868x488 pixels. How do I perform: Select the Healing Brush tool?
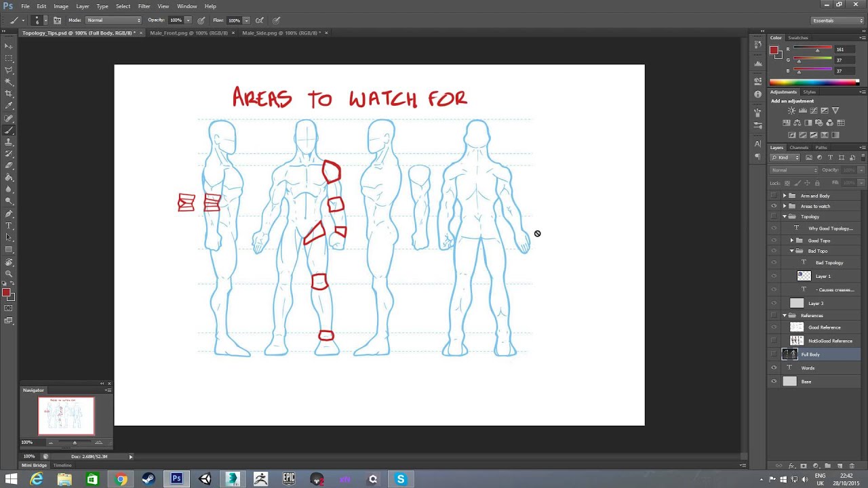[9, 118]
